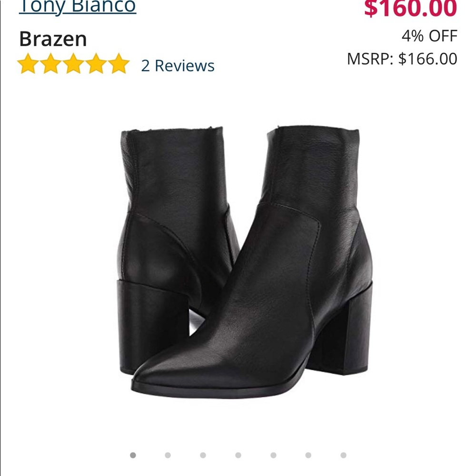Click the MSRP $166.00 text

pyautogui.click(x=402, y=59)
